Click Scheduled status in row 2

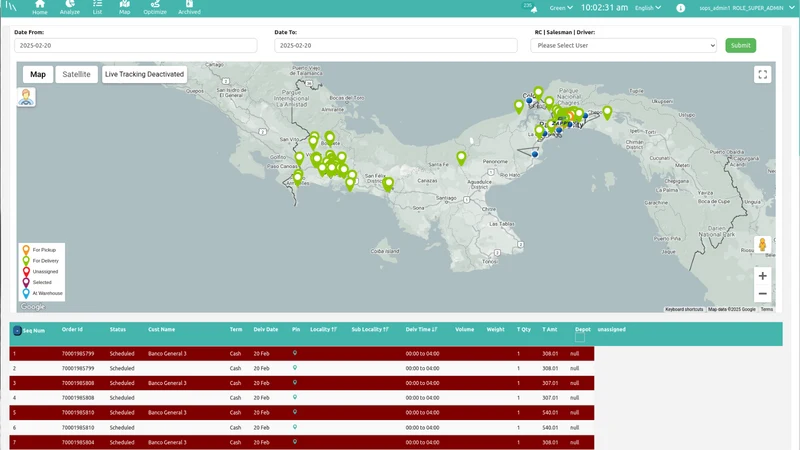122,368
